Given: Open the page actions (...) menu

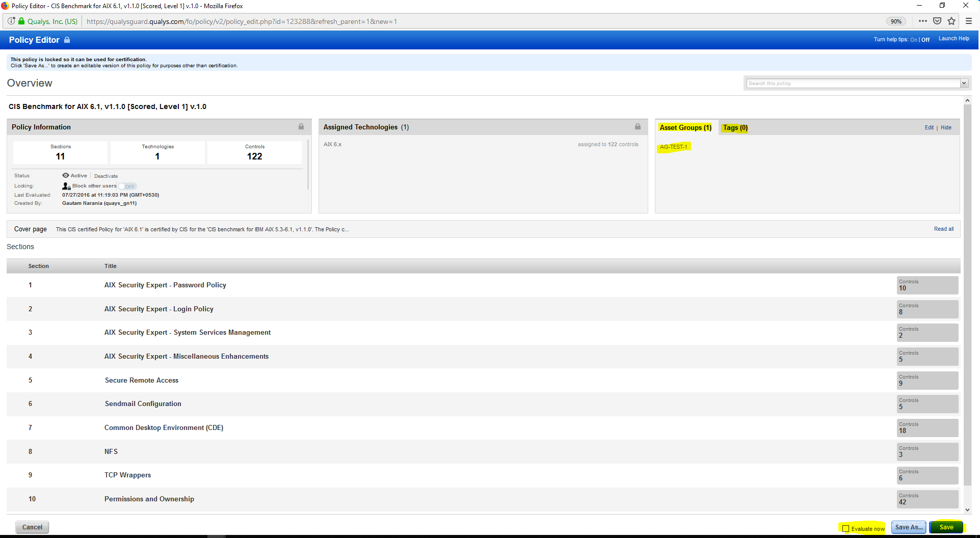Looking at the screenshot, I should [922, 21].
